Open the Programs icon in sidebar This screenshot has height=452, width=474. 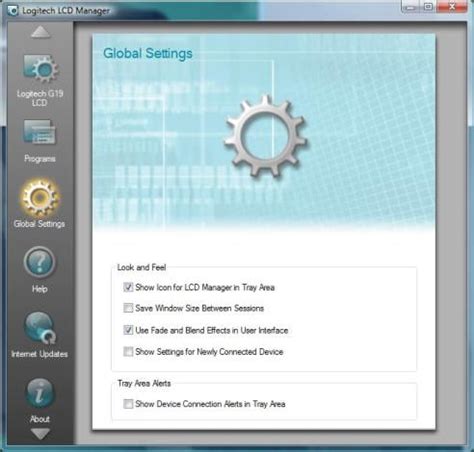point(39,133)
